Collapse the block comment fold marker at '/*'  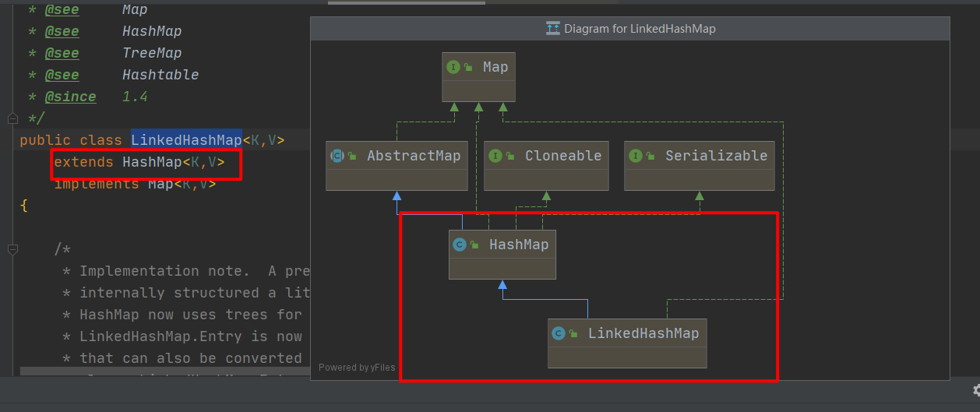coord(12,249)
